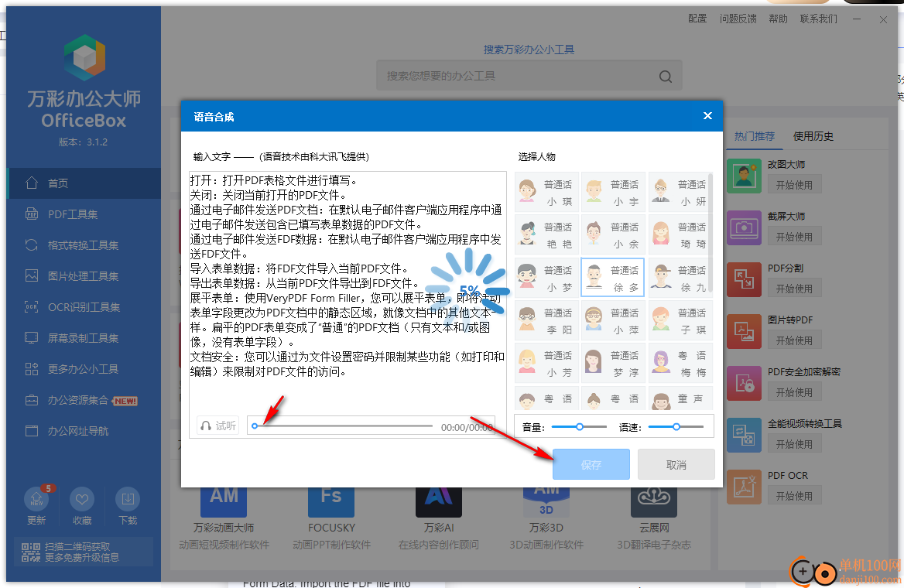
Task: Open the 万彩AI icon
Action: click(439, 502)
